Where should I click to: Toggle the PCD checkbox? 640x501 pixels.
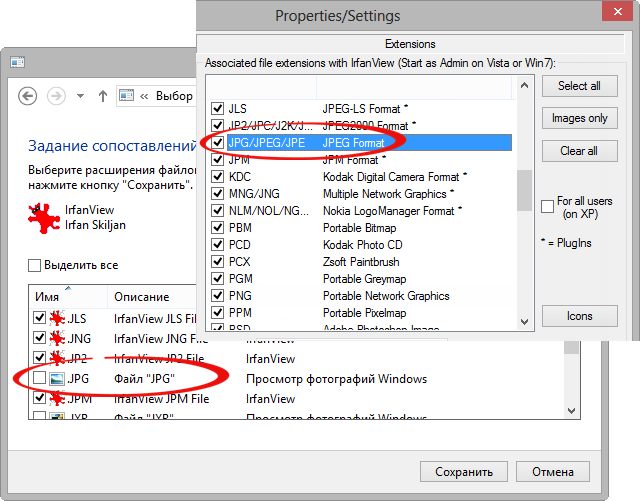tap(218, 245)
